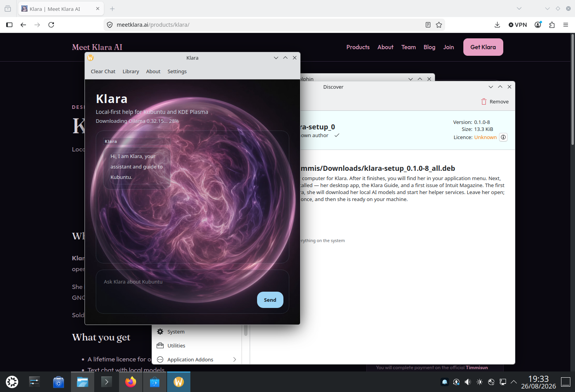Open Firefox list all tabs chevron
Image resolution: width=575 pixels, height=392 pixels.
[519, 9]
